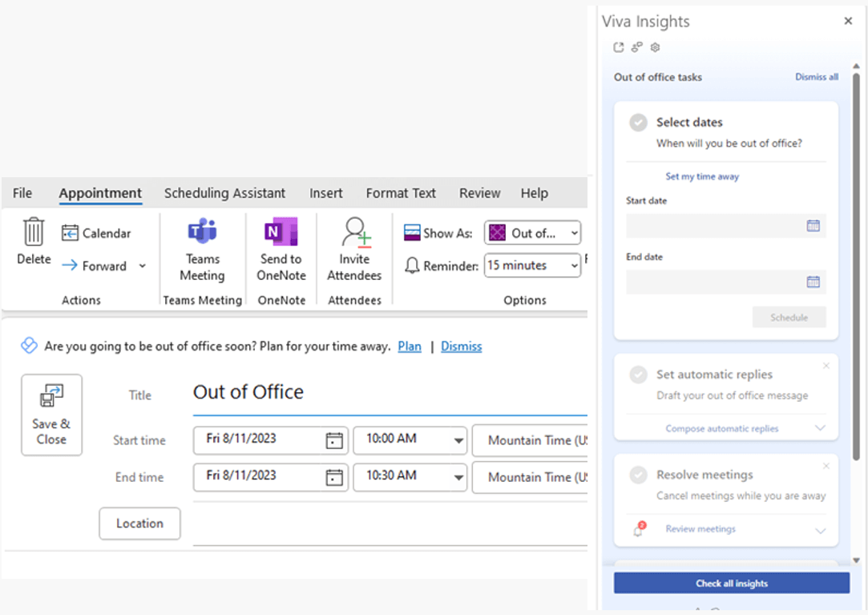This screenshot has height=615, width=868.
Task: Click the Invite Attendees icon
Action: tap(355, 233)
